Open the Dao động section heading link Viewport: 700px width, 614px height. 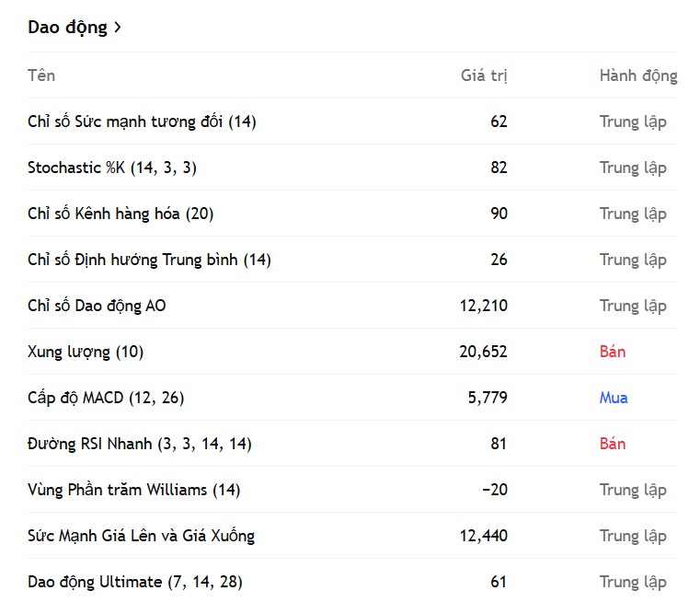(x=75, y=28)
